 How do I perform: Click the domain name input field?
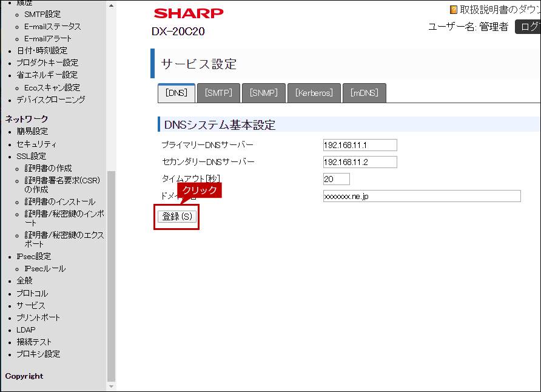pos(422,196)
